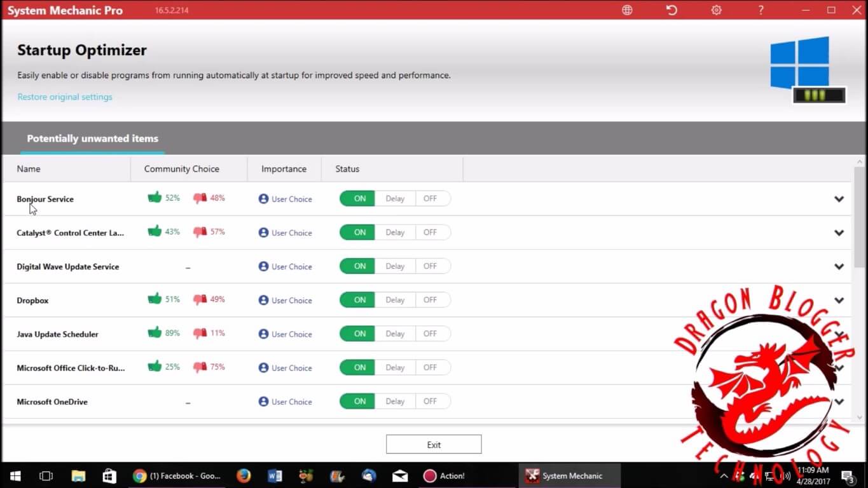Screen dimensions: 868x488
Task: Click thumbs down icon for Java Update Scheduler
Action: 200,333
